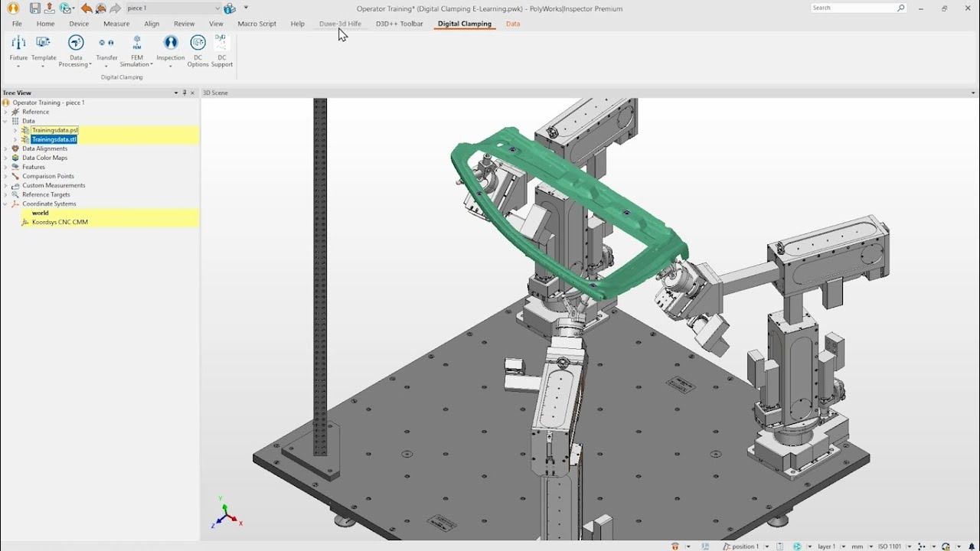
Task: Select the Data Color Maps tree item
Action: tap(44, 158)
